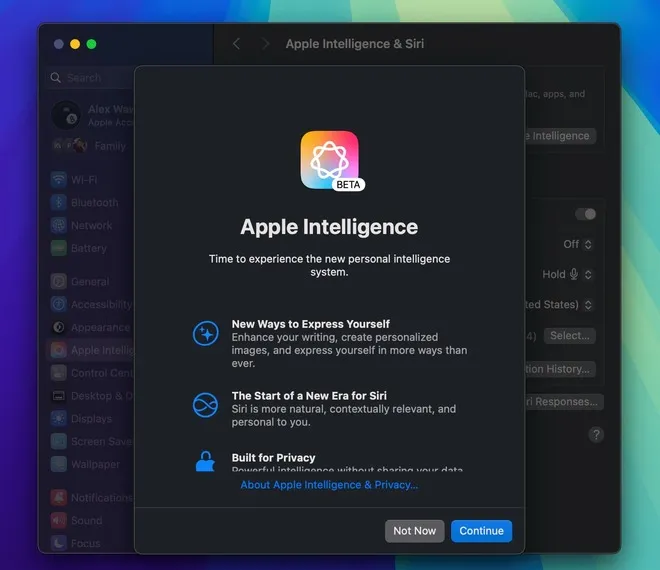Click the Siri history button ending 'tion History...'

click(560, 369)
